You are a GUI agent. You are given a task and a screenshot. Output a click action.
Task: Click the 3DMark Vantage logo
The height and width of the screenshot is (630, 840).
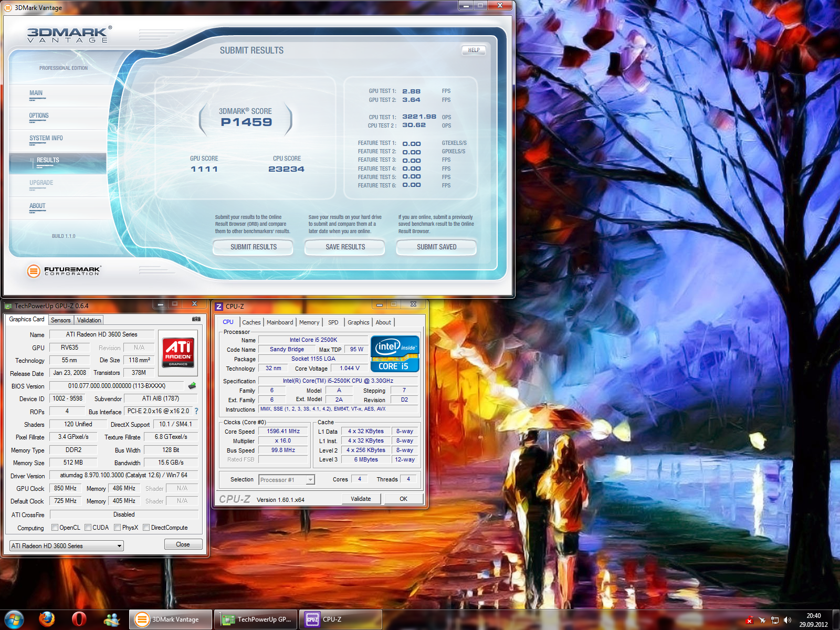tap(69, 34)
